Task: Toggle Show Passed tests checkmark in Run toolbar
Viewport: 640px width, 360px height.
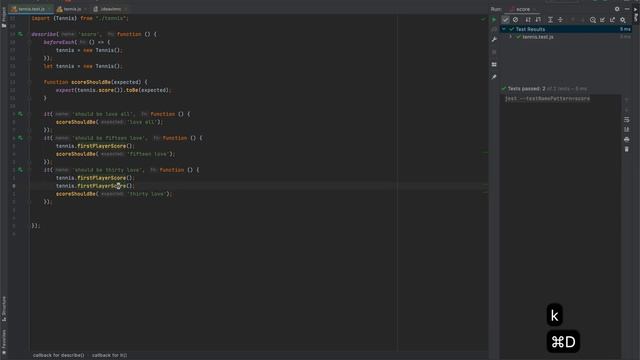Action: pyautogui.click(x=505, y=20)
